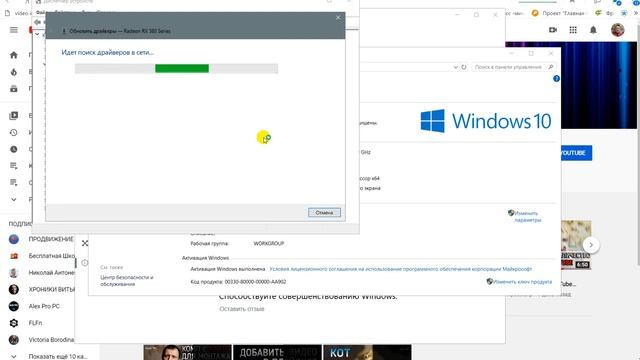Viewport: 640px width, 360px height.
Task: Open ХРОНИКИ ВИТЫ channel avatar
Action: tap(14, 289)
